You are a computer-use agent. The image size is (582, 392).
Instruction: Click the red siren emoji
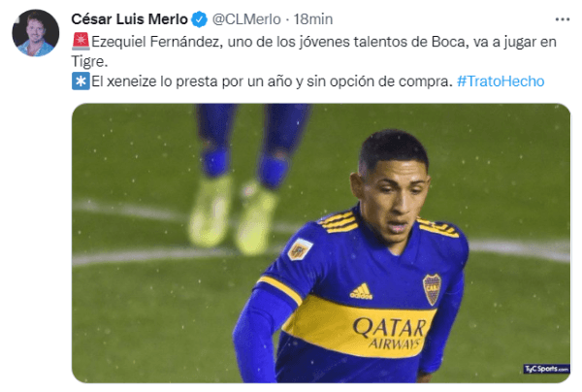tap(81, 41)
